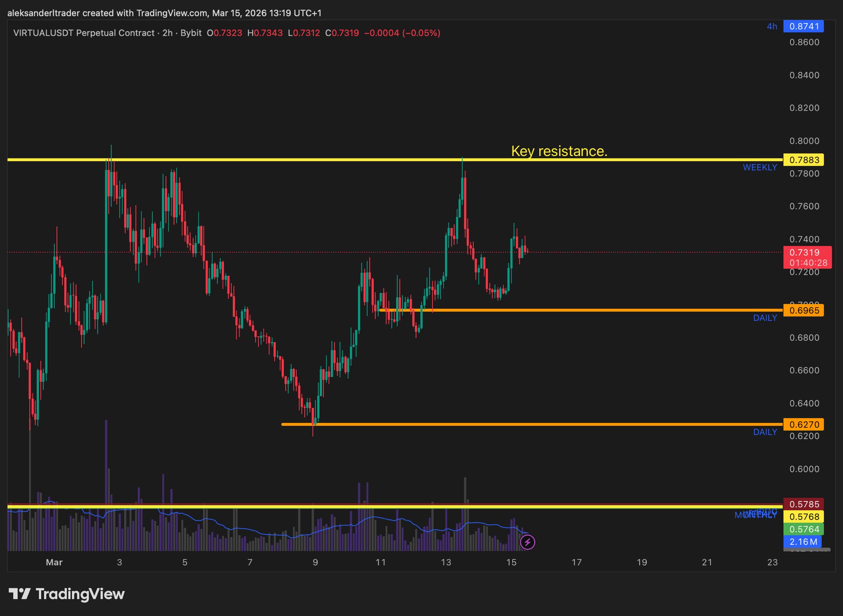Viewport: 843px width, 616px height.
Task: Select the "Key resistance." text annotation
Action: (x=559, y=151)
